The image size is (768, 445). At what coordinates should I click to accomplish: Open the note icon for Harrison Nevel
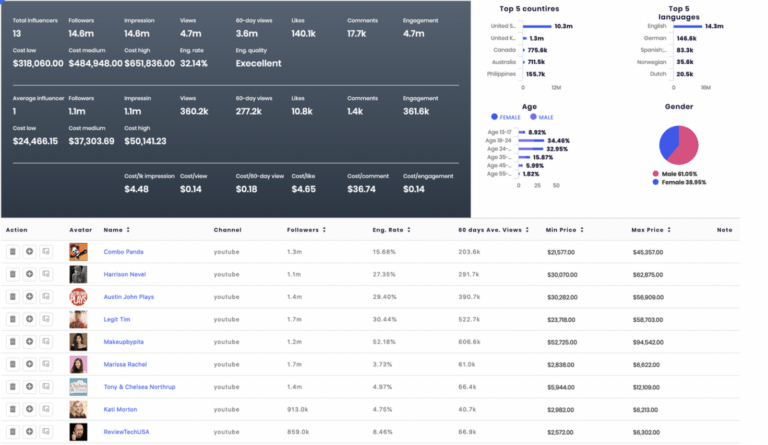pyautogui.click(x=46, y=274)
